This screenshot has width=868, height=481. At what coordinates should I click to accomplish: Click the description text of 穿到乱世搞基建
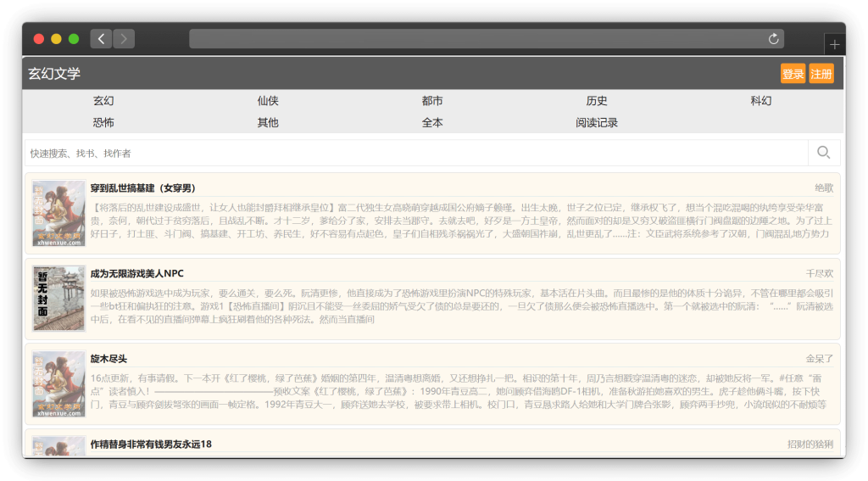[x=461, y=221]
